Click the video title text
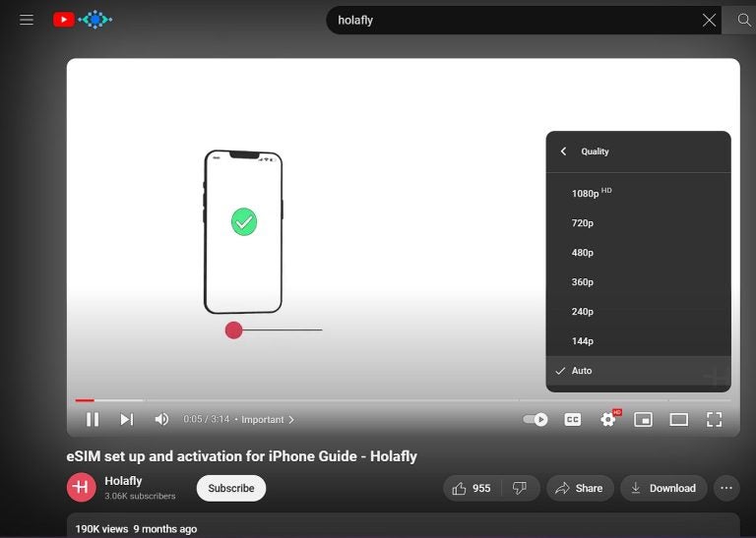This screenshot has height=538, width=756. click(241, 456)
